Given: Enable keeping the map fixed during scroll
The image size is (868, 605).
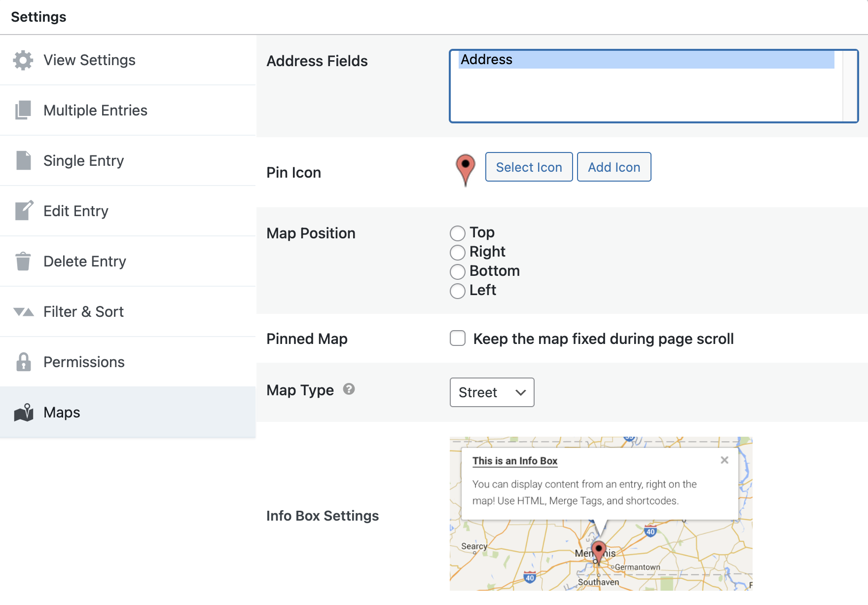Looking at the screenshot, I should [458, 339].
